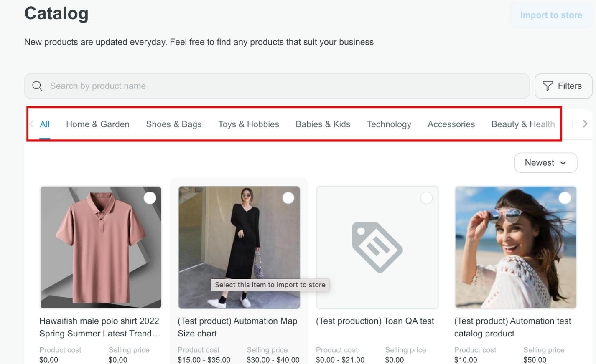Click the Import to store button
The width and height of the screenshot is (596, 364).
point(551,15)
